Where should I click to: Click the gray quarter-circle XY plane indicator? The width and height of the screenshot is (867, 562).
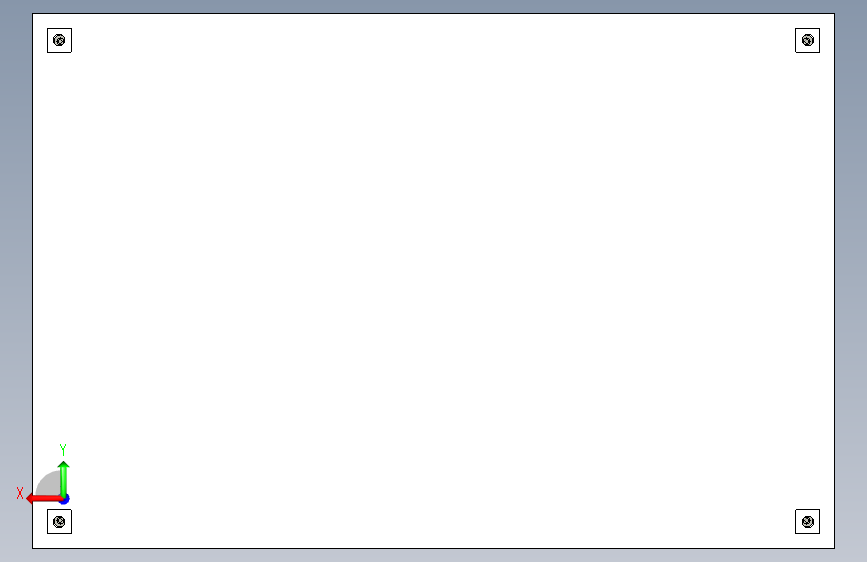coord(49,483)
